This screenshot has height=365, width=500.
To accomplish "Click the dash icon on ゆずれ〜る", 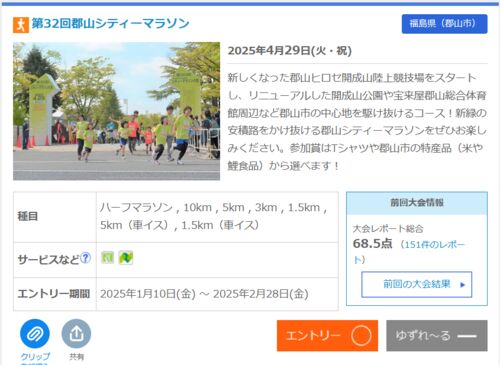I will 467,336.
